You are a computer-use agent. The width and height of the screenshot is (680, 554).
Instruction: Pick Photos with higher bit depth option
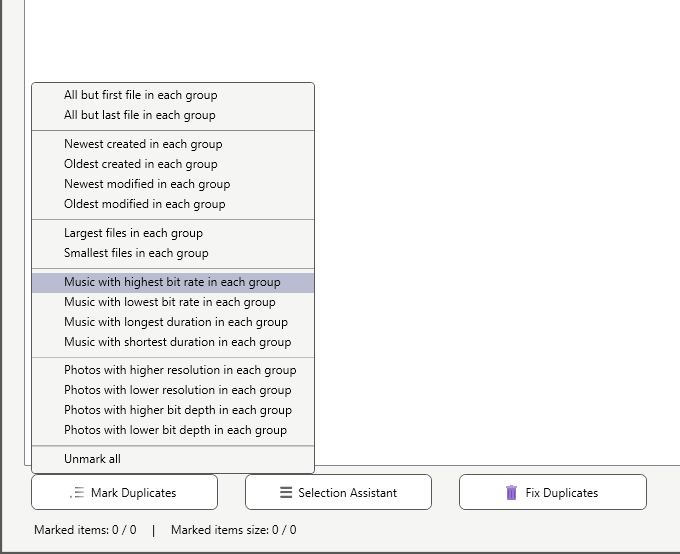pos(173,410)
